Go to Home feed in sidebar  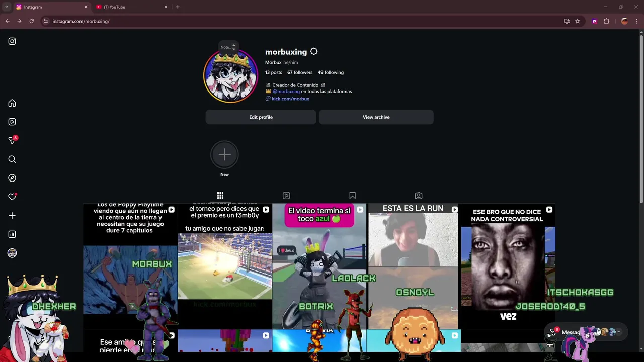(12, 103)
